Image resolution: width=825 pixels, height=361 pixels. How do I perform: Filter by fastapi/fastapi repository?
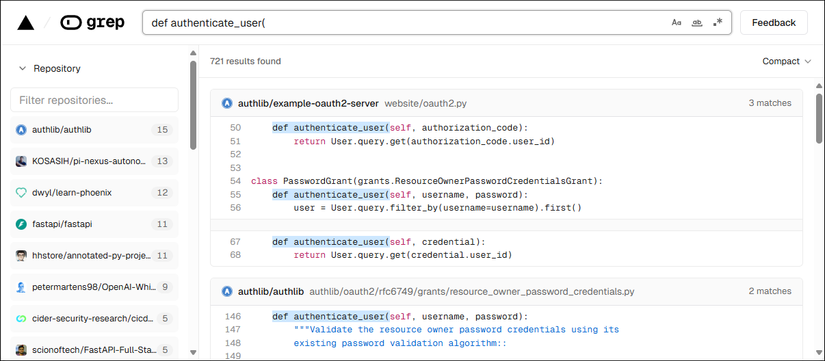[x=94, y=224]
